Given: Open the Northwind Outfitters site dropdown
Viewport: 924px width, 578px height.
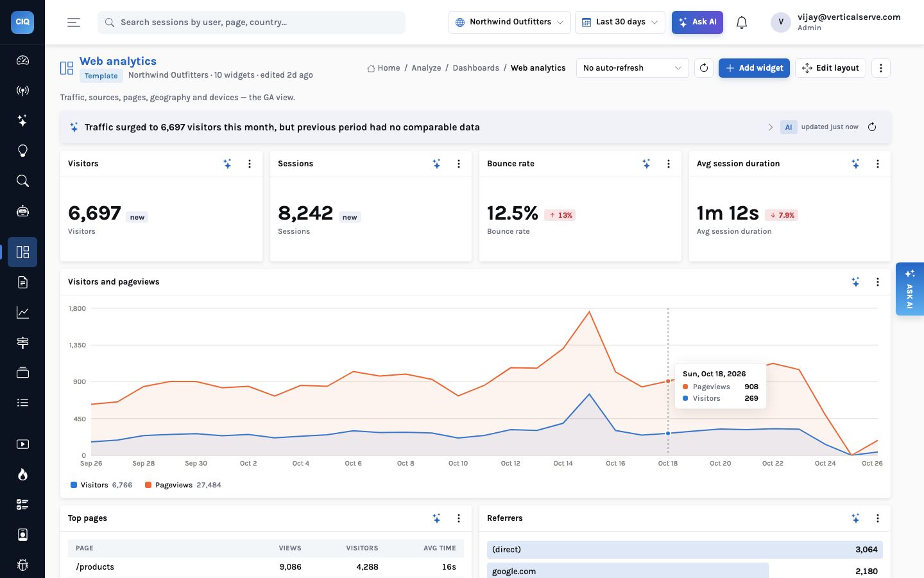Looking at the screenshot, I should (509, 22).
